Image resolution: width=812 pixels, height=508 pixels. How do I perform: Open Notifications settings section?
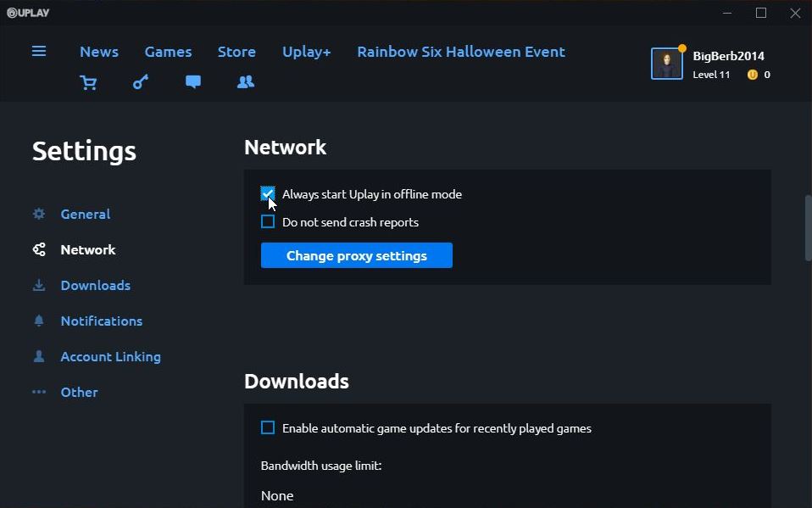[x=102, y=321]
